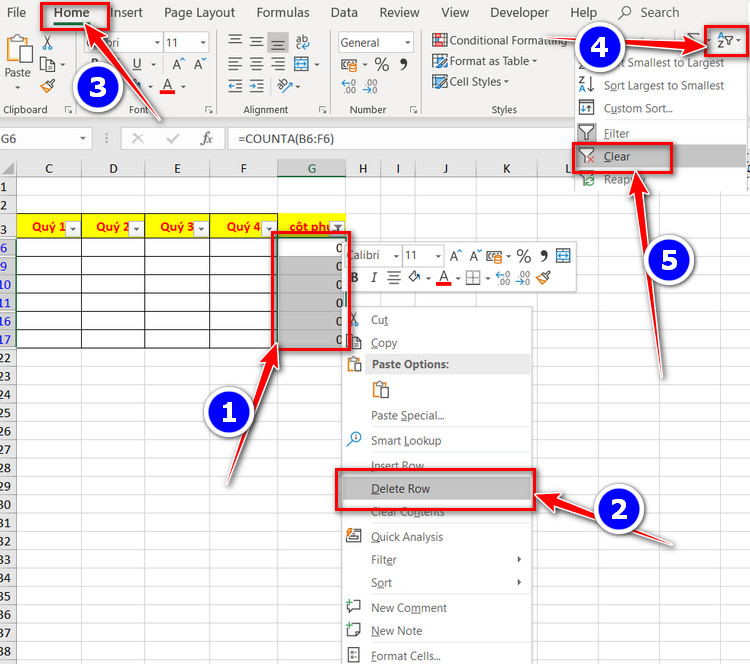Open the View ribbon tab
Image resolution: width=750 pixels, height=664 pixels.
(455, 12)
